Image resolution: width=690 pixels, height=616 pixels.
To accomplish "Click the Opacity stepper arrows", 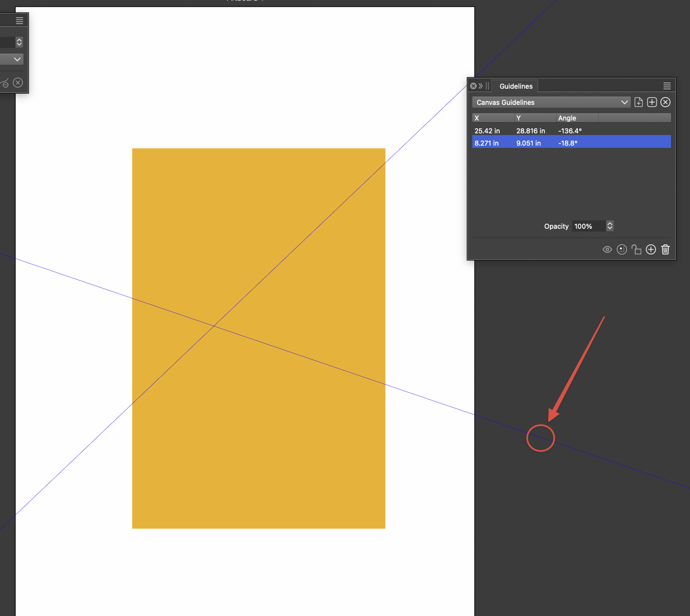I will (x=610, y=226).
